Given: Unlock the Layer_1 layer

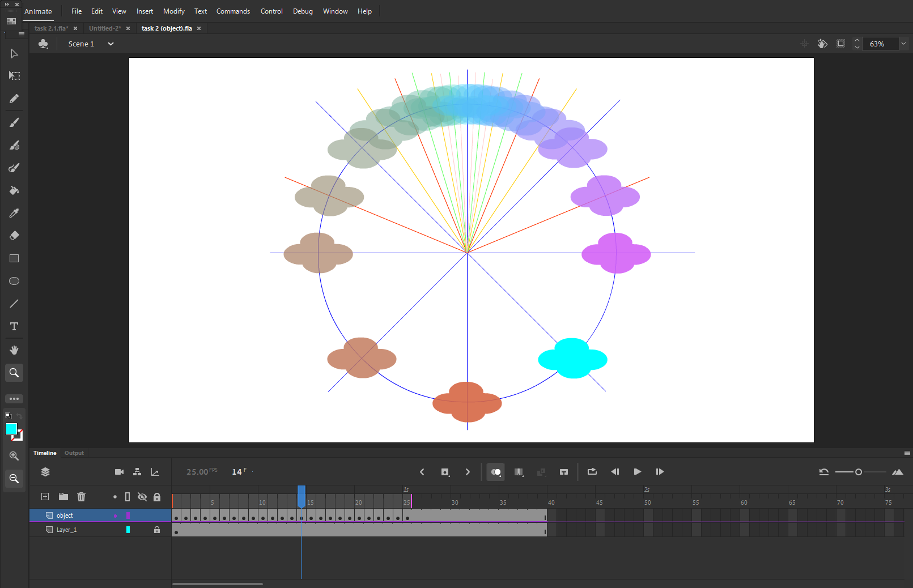Looking at the screenshot, I should [x=157, y=530].
